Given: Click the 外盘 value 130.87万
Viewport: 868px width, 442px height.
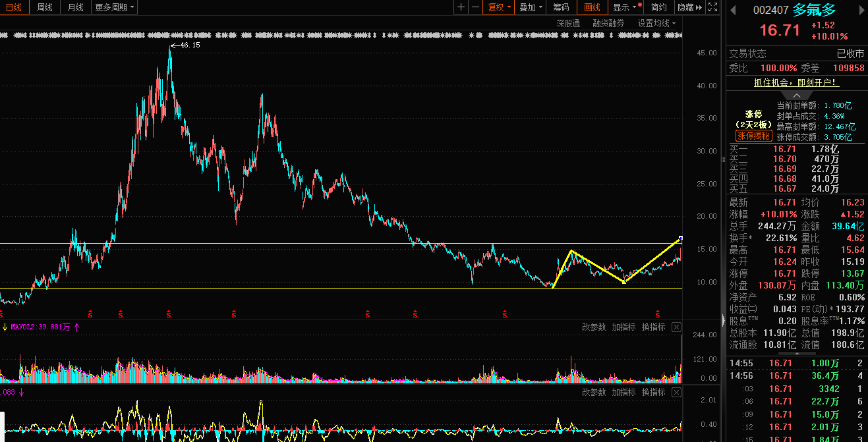Looking at the screenshot, I should coord(777,285).
